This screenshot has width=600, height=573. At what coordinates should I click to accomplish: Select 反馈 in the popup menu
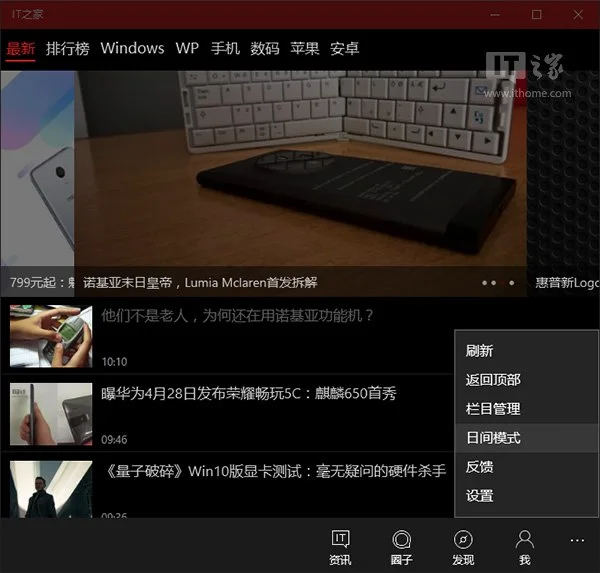(x=527, y=467)
